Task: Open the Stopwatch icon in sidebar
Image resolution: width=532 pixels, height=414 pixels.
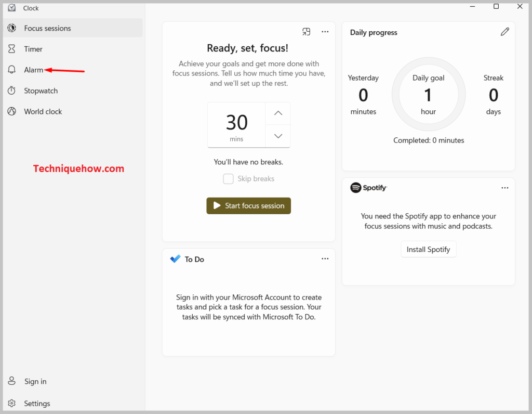Action: (11, 90)
